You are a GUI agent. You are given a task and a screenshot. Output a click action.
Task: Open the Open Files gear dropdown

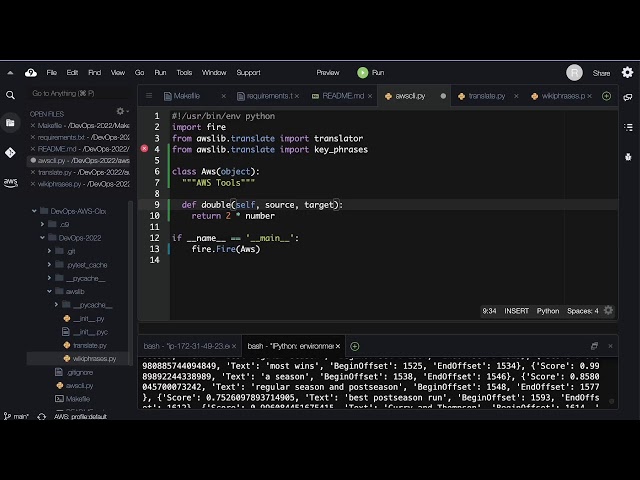tap(122, 111)
